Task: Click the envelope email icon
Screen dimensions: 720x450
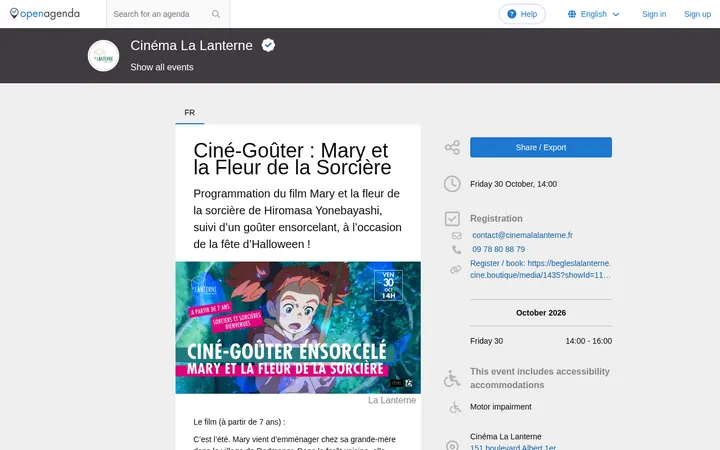Action: 456,236
